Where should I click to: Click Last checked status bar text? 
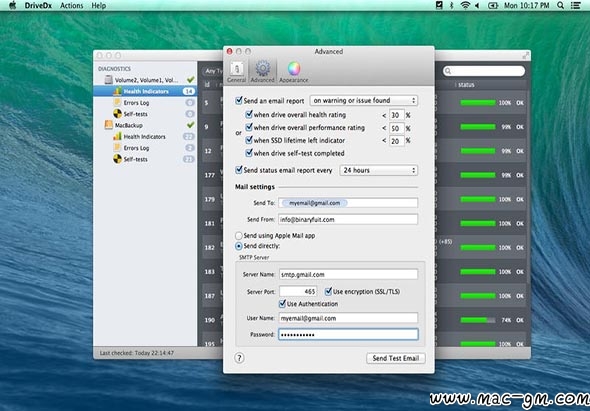tap(137, 353)
